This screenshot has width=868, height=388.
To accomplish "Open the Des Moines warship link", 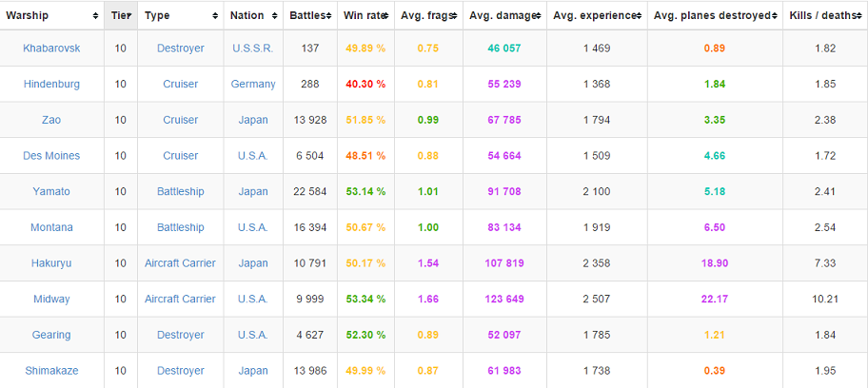I will (51, 156).
